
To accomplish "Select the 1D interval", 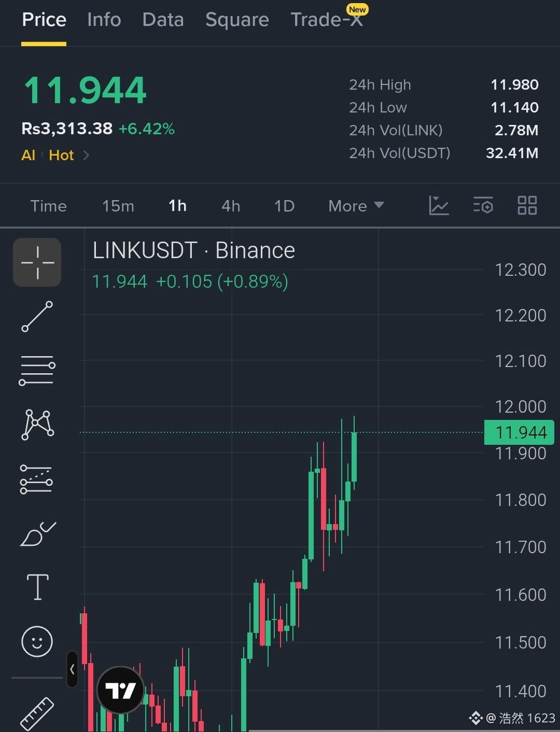I will tap(284, 206).
